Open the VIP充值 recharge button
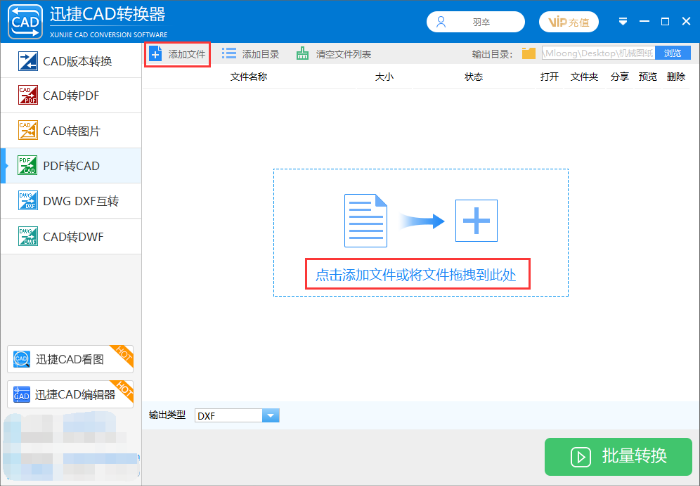 click(x=569, y=22)
